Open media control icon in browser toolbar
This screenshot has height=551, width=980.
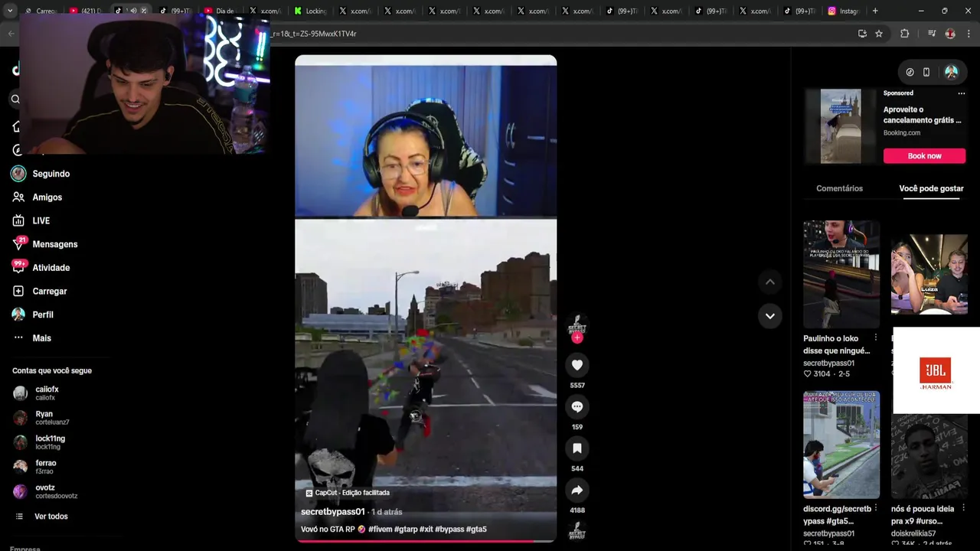point(932,34)
